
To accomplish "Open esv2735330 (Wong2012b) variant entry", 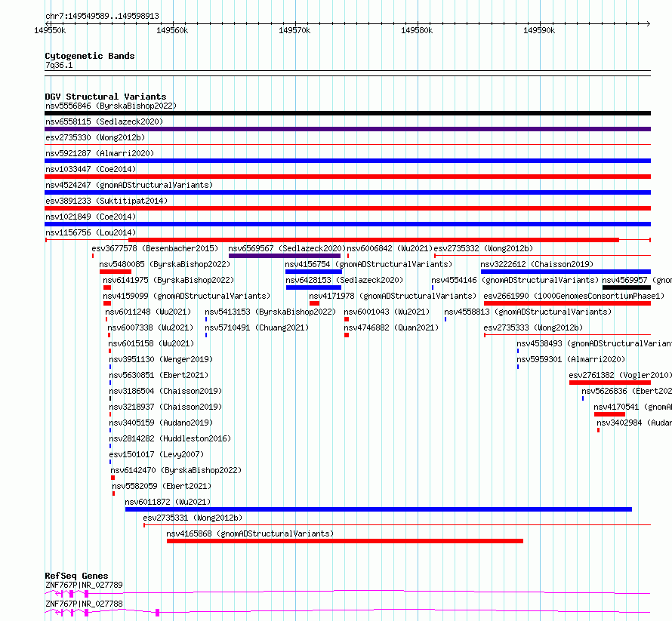I will point(95,137).
